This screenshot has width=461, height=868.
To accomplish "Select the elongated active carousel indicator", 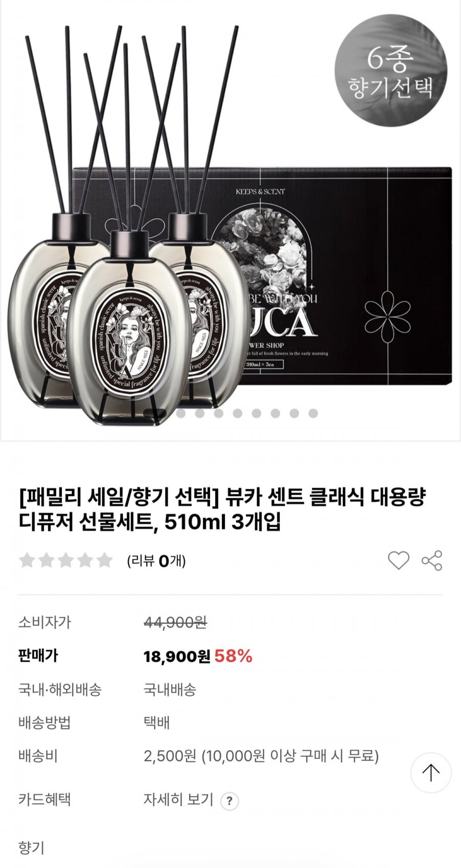I will click(x=154, y=413).
